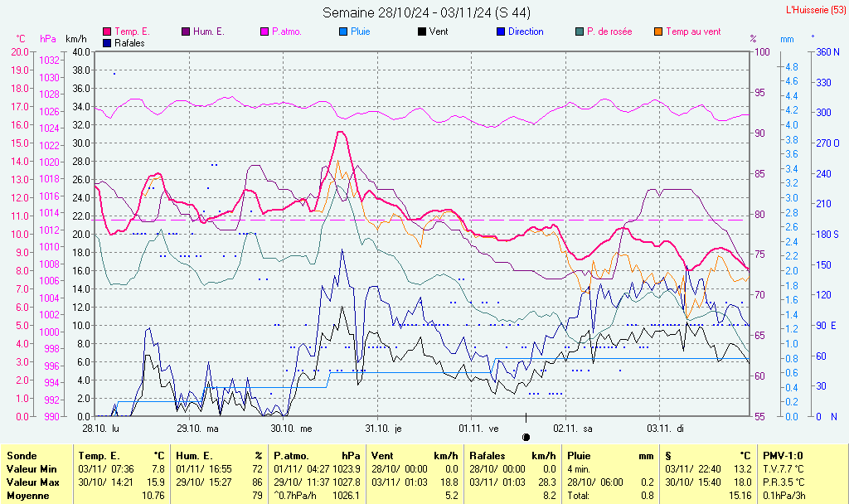Click the Sonde header in the table

tap(22, 456)
